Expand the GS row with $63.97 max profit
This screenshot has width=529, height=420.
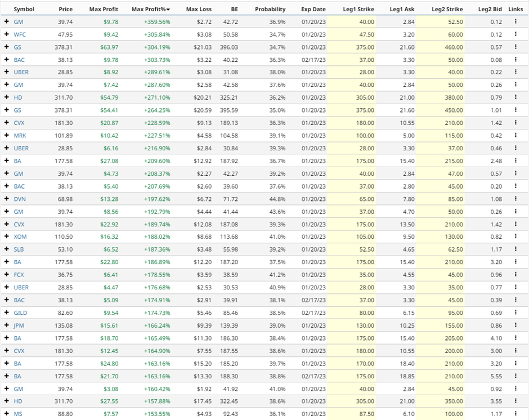coord(6,47)
